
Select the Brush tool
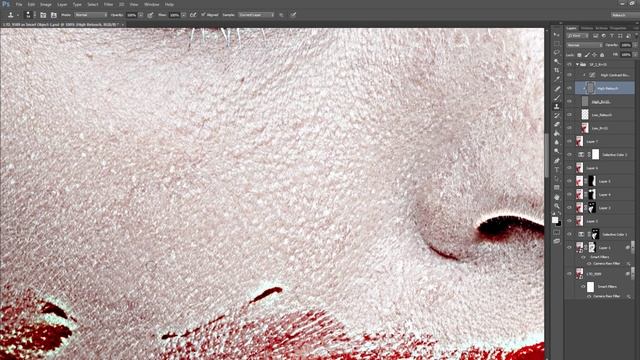[557, 98]
